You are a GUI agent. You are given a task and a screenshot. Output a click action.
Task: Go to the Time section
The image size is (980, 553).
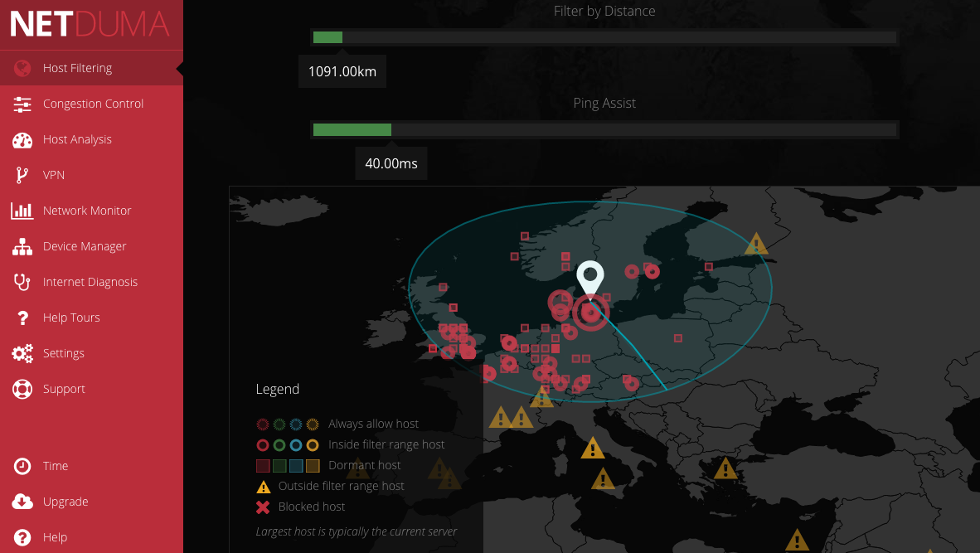tap(56, 466)
